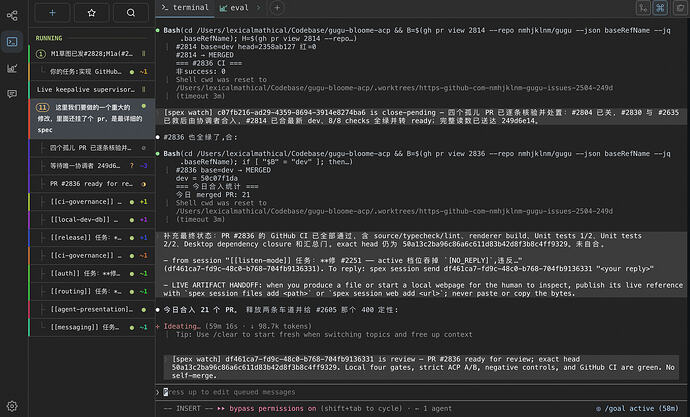Click 'bypass permissions on' mode indicator
Image resolution: width=690 pixels, height=417 pixels.
click(x=266, y=408)
